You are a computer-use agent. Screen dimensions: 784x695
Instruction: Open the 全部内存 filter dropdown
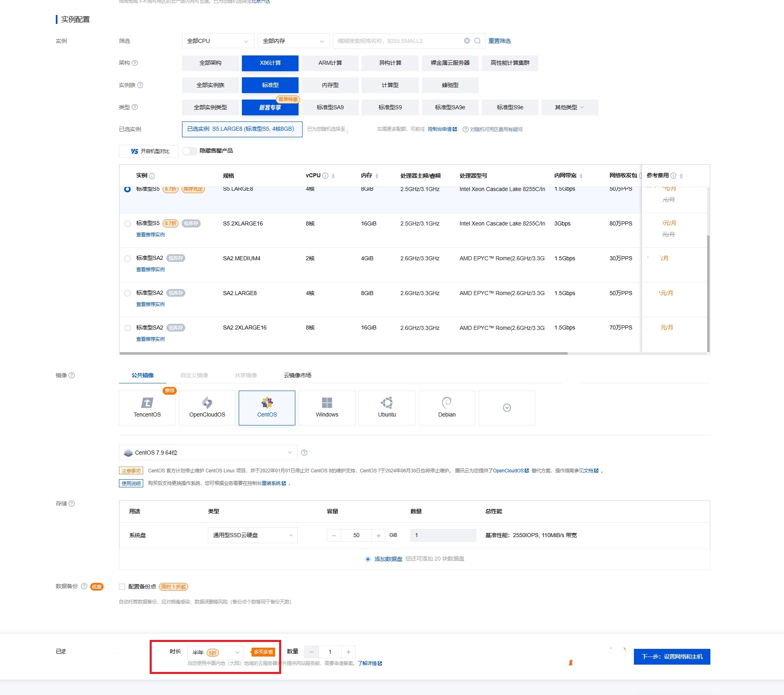pos(294,41)
